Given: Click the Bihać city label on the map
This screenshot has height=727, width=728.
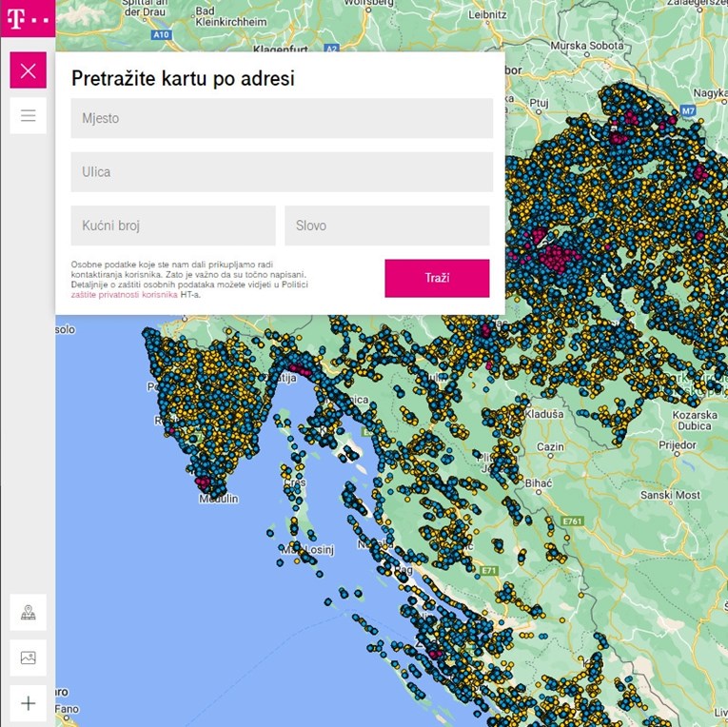Looking at the screenshot, I should pyautogui.click(x=539, y=483).
